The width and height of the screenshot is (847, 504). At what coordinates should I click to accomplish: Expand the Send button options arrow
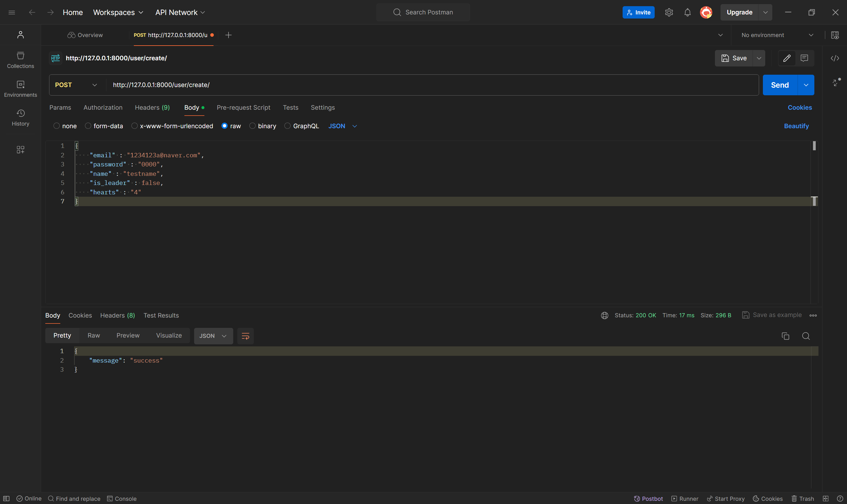[806, 85]
